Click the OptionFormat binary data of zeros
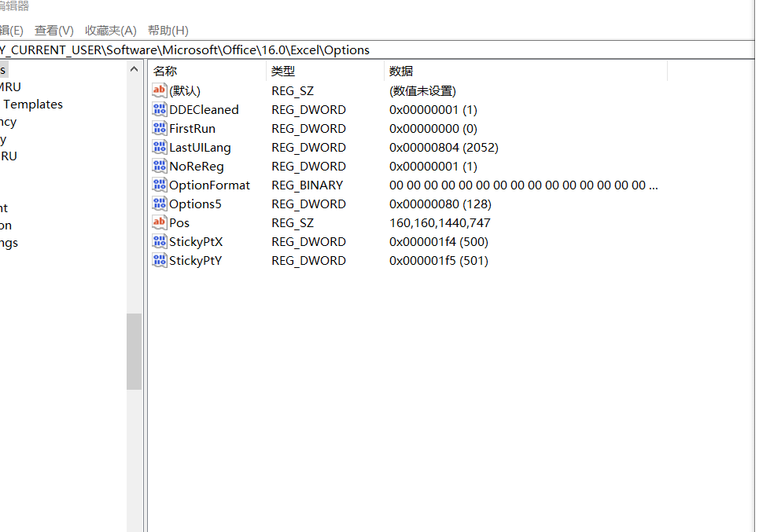This screenshot has height=532, width=759. tap(523, 185)
